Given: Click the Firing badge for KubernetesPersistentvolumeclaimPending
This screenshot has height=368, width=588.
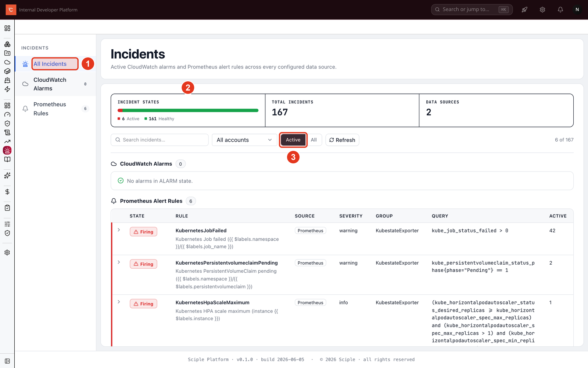Looking at the screenshot, I should (x=143, y=264).
